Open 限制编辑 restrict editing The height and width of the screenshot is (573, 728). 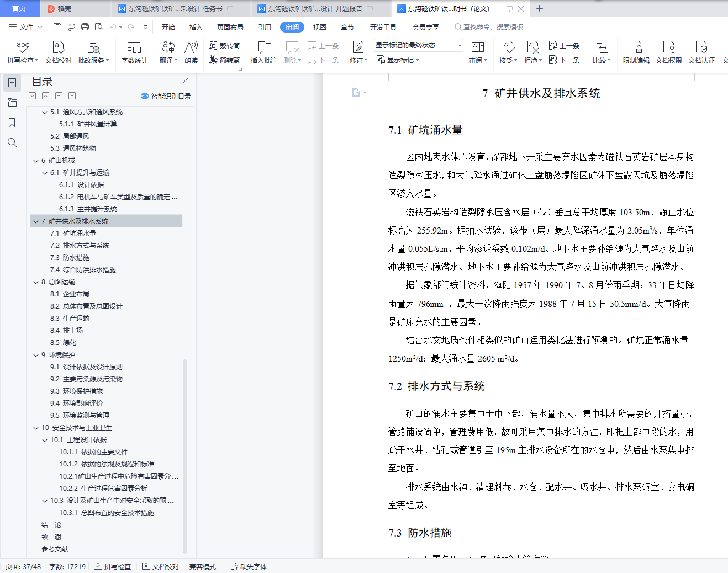coord(636,52)
